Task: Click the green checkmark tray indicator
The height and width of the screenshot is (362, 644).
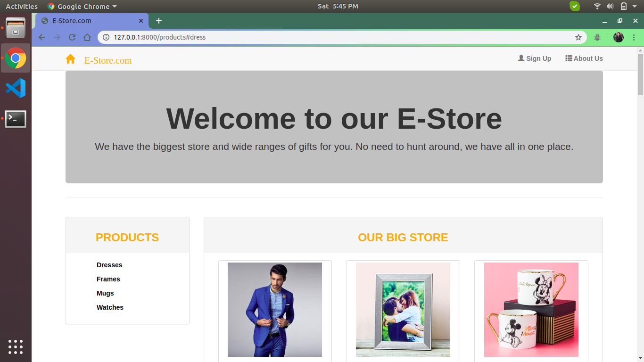Action: tap(575, 6)
